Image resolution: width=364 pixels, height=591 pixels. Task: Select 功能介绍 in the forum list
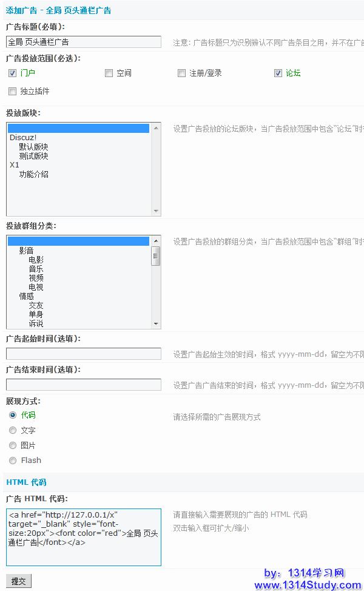tap(33, 174)
